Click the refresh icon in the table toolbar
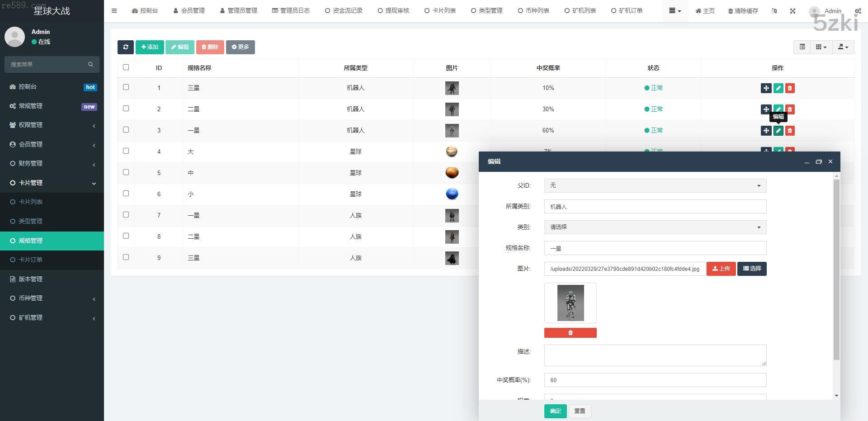 click(126, 47)
